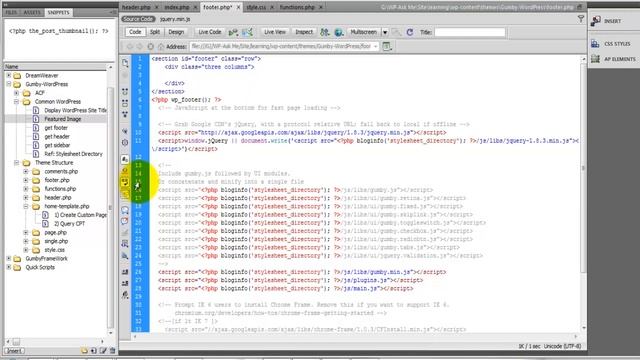Open the Address field dropdown arrow

[375, 47]
